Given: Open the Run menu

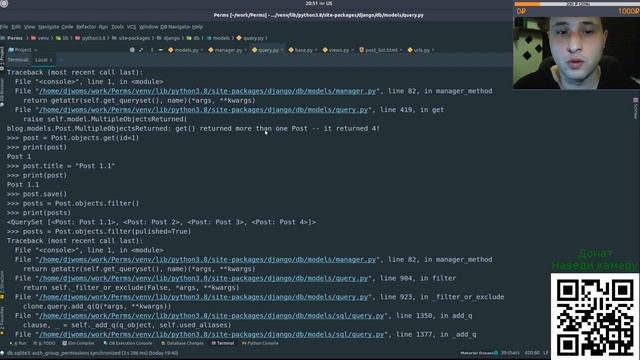Looking at the screenshot, I should (x=103, y=27).
